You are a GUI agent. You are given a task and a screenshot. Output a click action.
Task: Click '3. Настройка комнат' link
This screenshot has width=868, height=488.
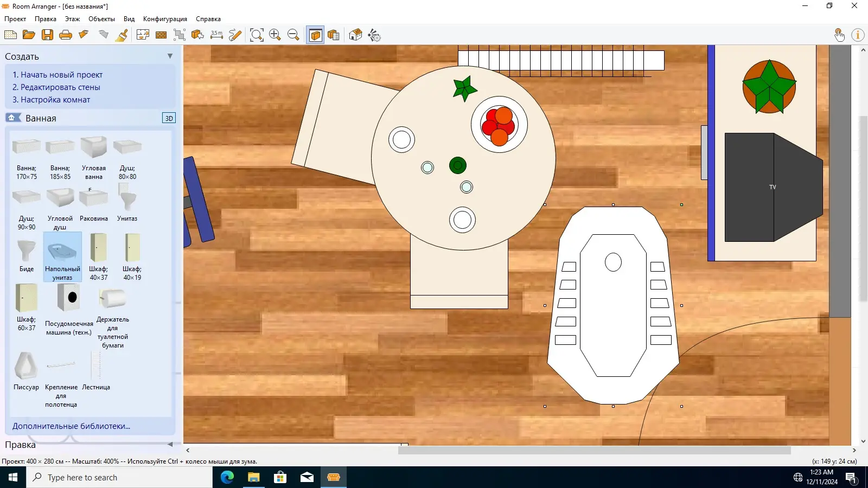click(52, 100)
